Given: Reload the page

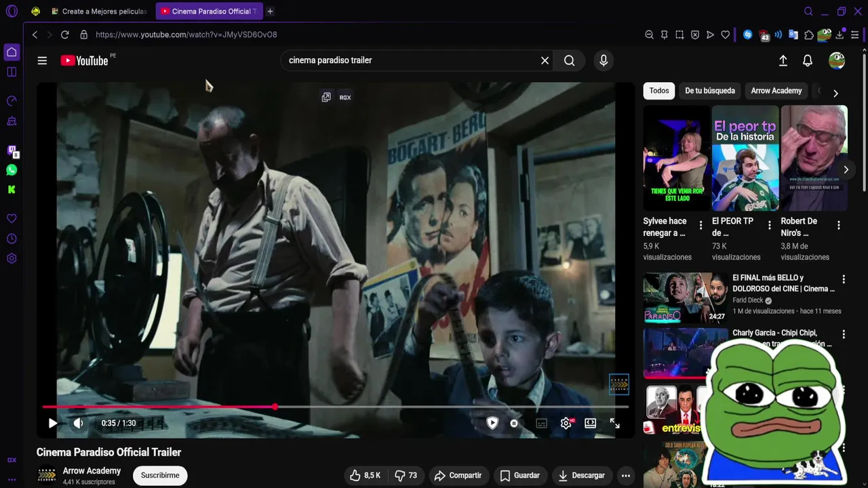Looking at the screenshot, I should point(64,35).
